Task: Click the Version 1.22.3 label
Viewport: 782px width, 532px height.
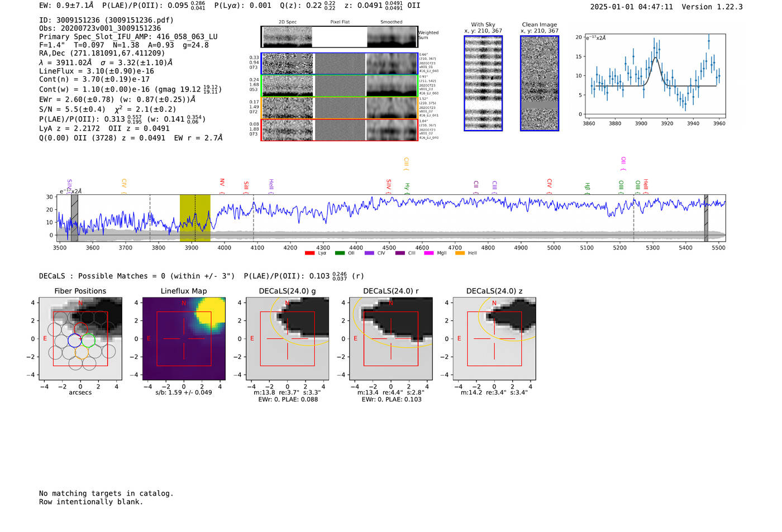Action: (x=712, y=7)
